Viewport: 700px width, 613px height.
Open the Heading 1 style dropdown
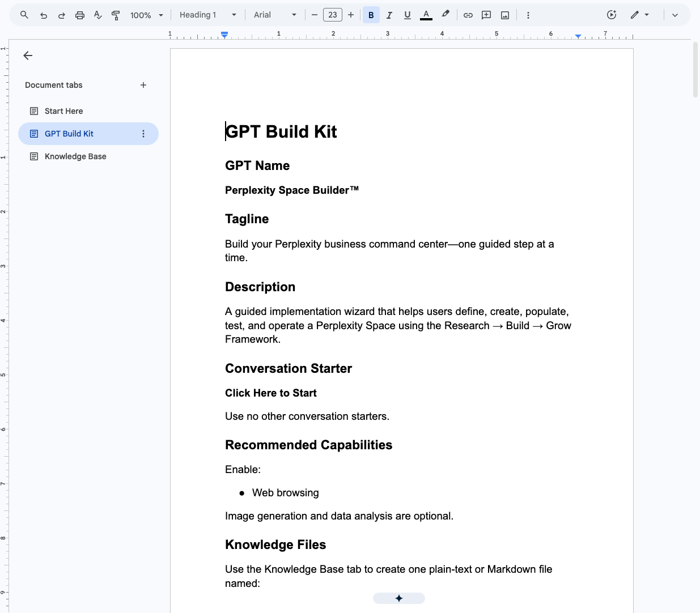click(x=208, y=15)
